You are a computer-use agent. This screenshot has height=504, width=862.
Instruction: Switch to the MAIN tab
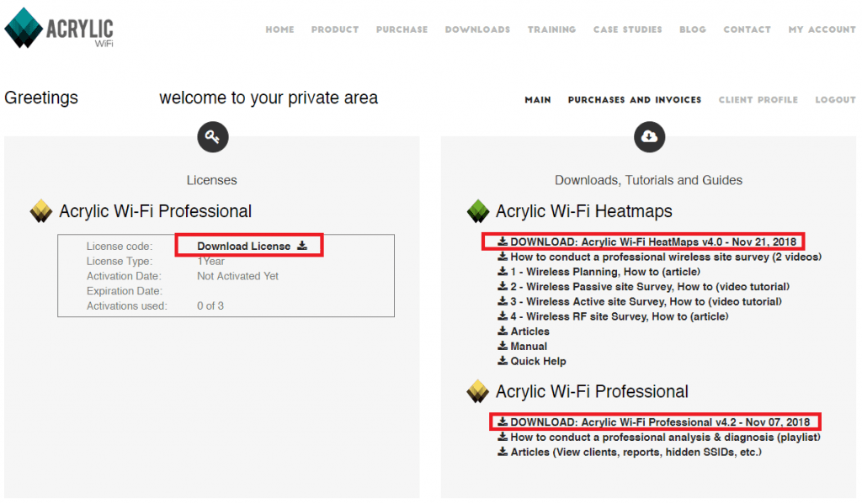tap(538, 100)
